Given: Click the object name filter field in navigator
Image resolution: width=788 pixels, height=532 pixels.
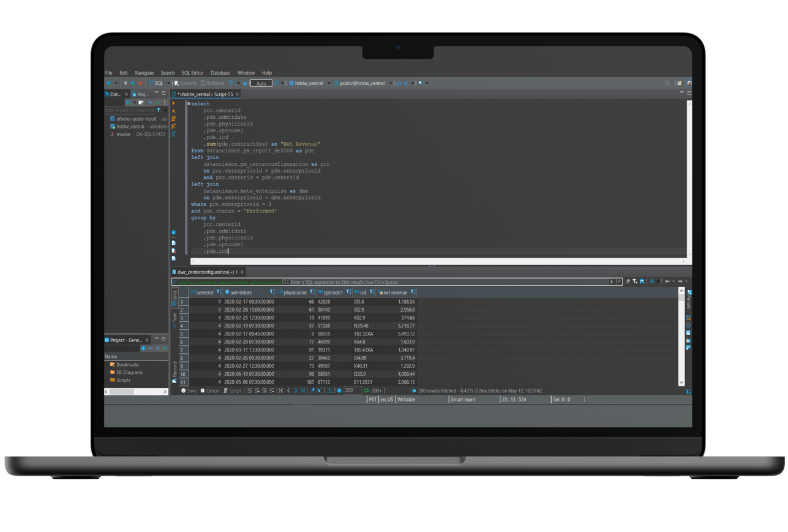Looking at the screenshot, I should (x=130, y=110).
